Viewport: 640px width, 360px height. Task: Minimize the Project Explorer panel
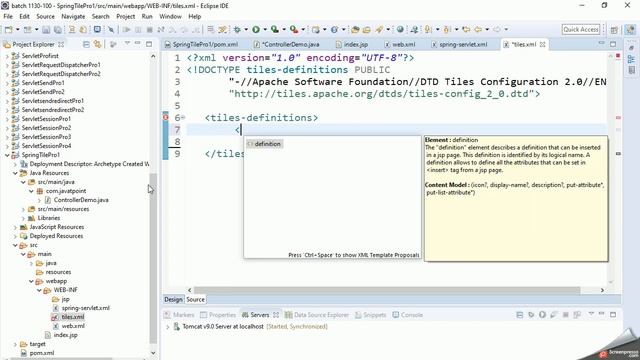click(138, 44)
